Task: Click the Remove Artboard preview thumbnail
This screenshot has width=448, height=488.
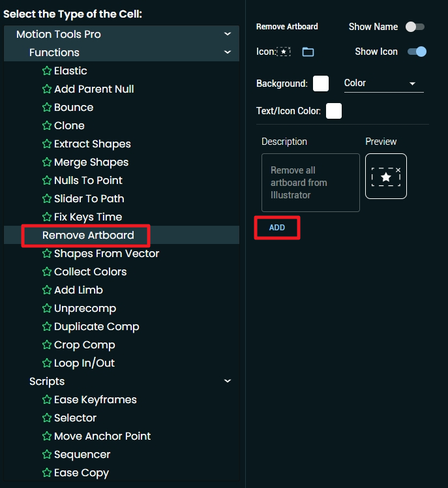Action: [386, 176]
